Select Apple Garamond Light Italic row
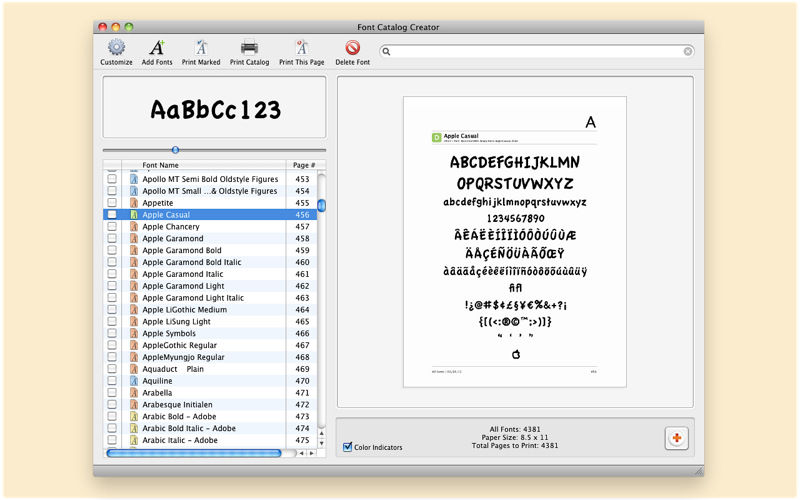The width and height of the screenshot is (800, 500). [210, 298]
